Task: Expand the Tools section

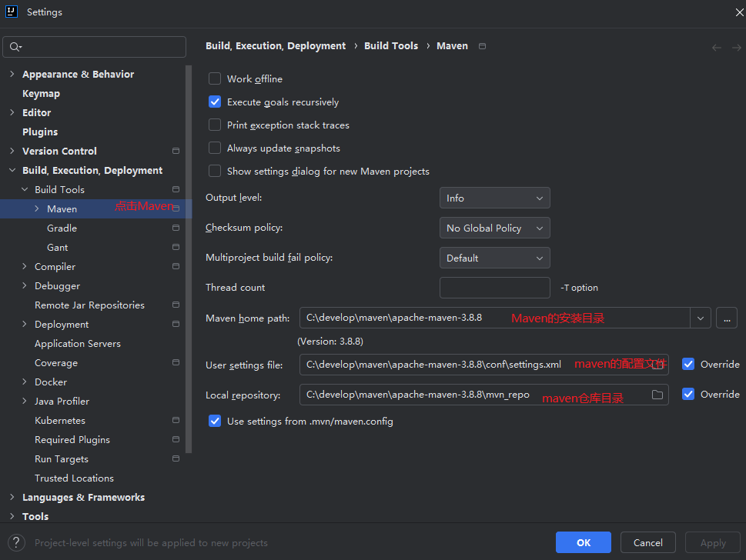Action: [12, 516]
